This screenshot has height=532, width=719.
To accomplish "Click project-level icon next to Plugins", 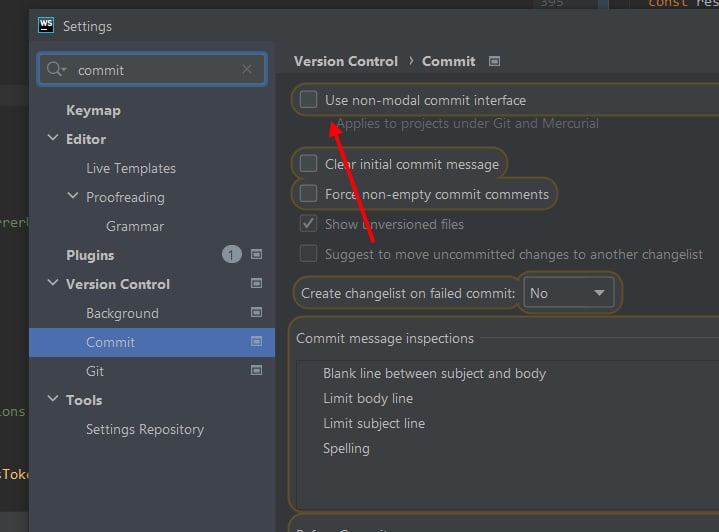I will point(256,255).
